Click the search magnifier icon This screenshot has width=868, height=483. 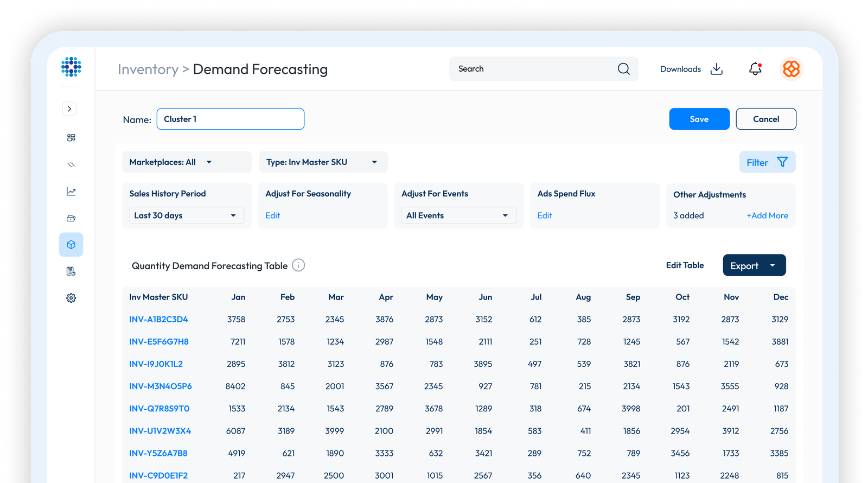(624, 69)
